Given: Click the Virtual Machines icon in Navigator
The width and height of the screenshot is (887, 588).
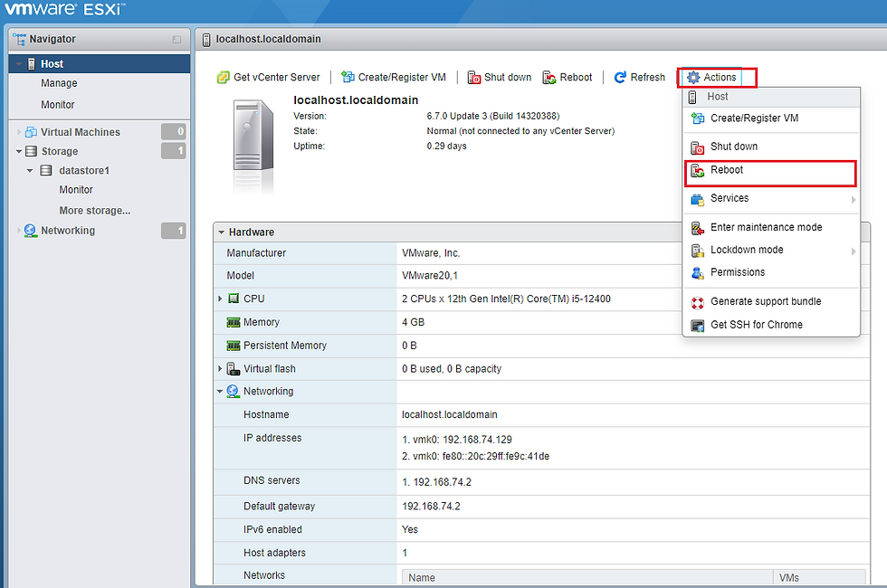Looking at the screenshot, I should (x=31, y=132).
